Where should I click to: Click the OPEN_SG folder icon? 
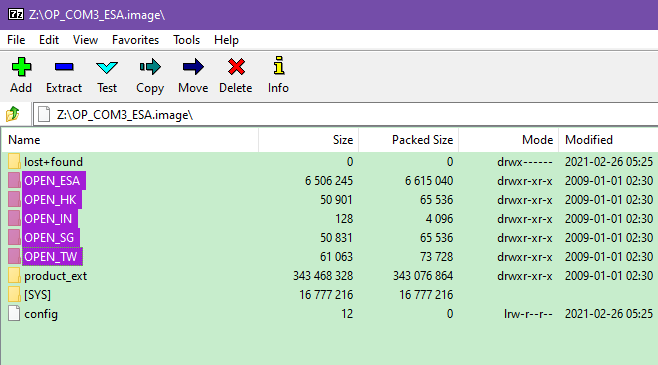tap(14, 237)
